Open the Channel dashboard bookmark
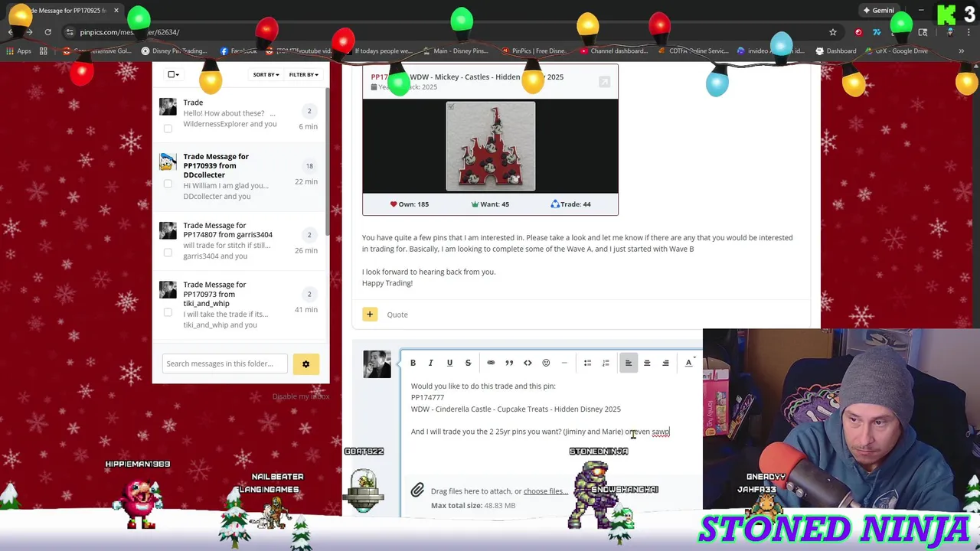 [613, 51]
